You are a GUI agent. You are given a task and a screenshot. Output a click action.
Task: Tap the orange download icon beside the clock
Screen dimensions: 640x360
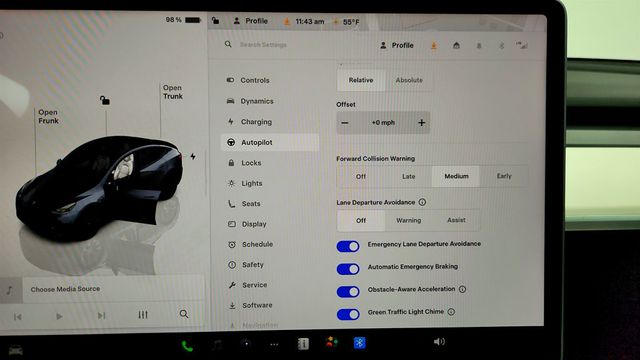click(x=287, y=21)
